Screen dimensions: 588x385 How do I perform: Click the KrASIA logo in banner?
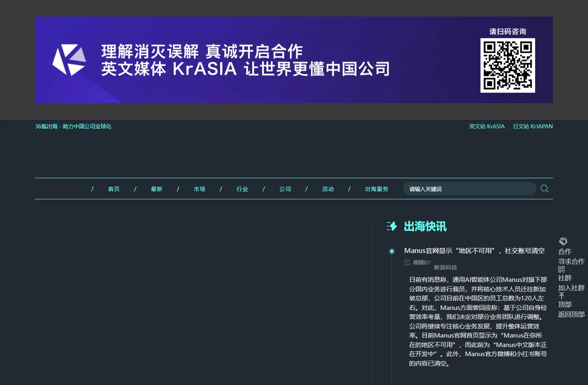coord(69,60)
